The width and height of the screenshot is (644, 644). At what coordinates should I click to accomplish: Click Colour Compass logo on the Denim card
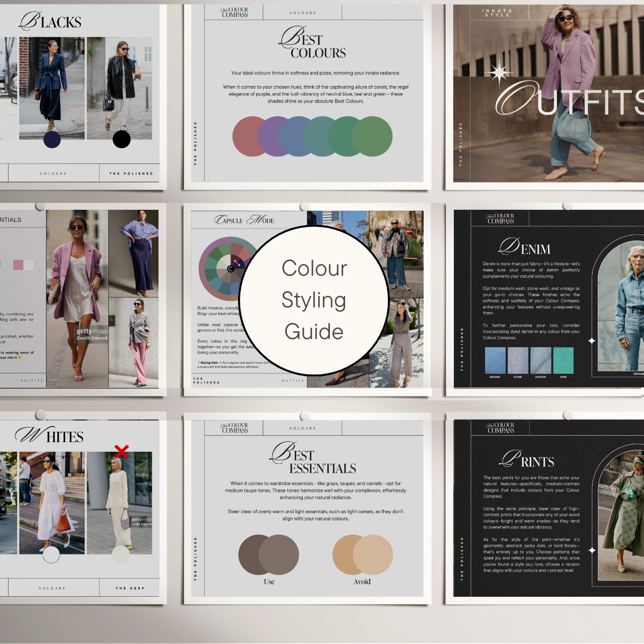500,218
